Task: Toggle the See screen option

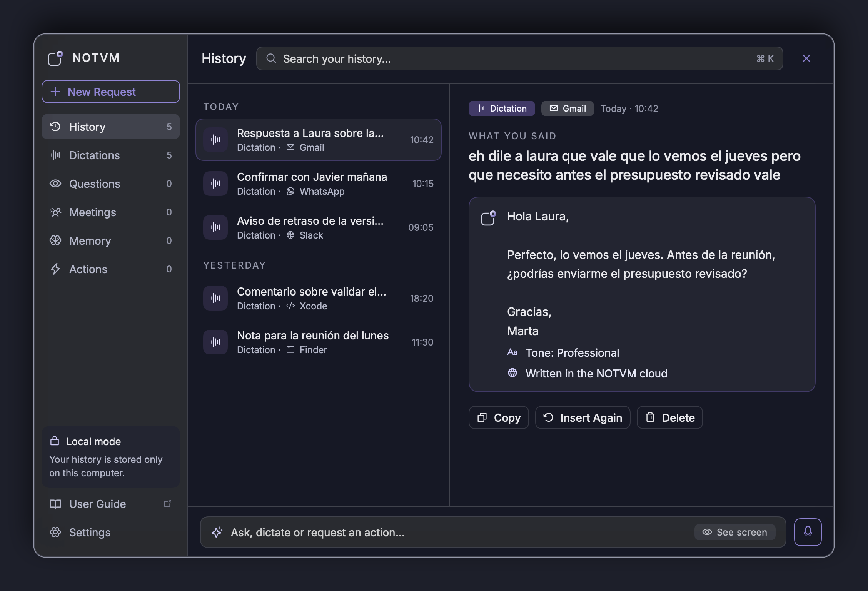Action: (735, 532)
